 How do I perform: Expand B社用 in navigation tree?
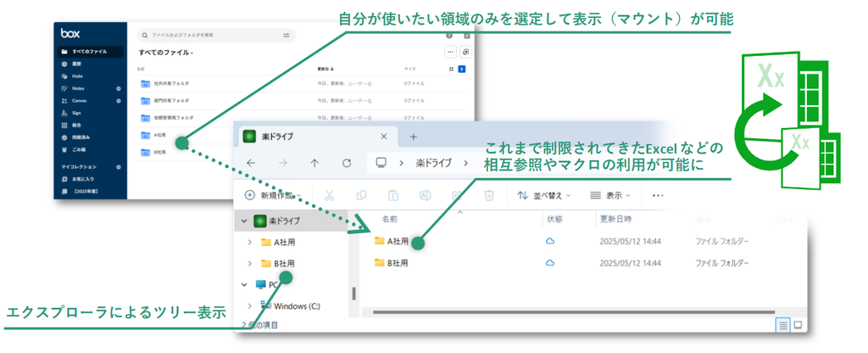click(250, 263)
